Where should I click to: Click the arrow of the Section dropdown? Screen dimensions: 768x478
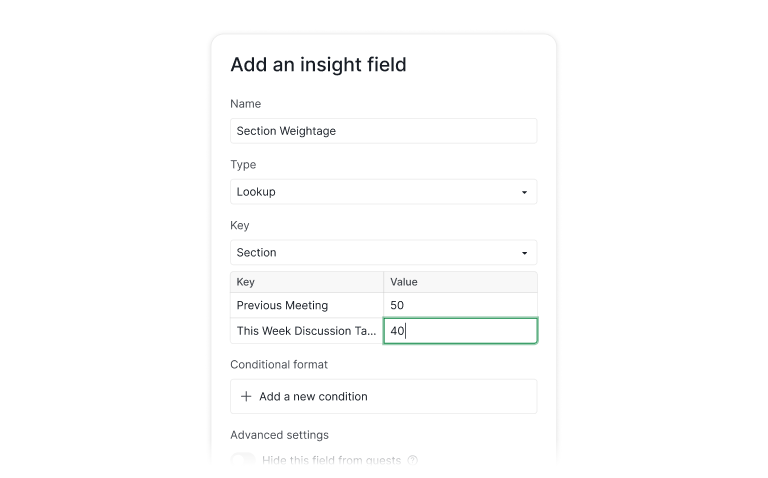click(524, 253)
